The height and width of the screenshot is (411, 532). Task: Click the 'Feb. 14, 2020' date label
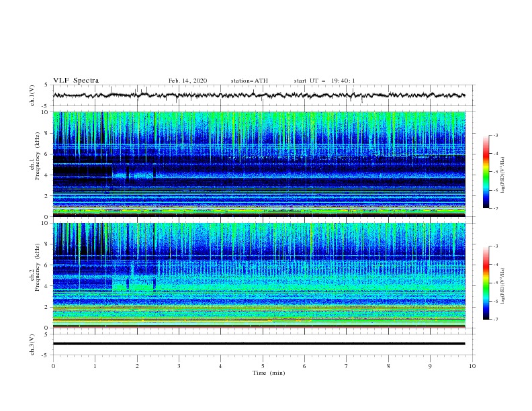tap(187, 81)
